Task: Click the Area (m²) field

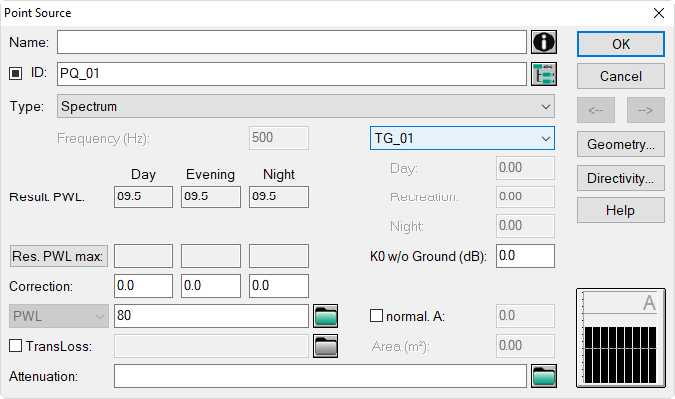Action: click(x=525, y=346)
